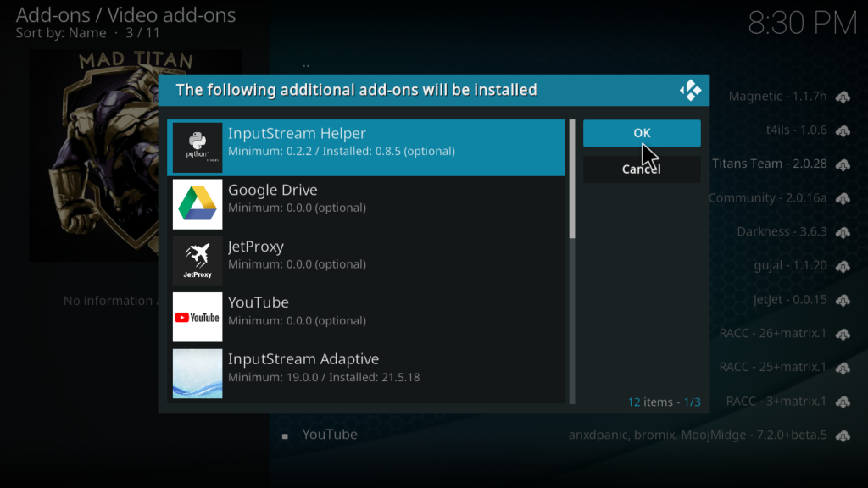This screenshot has height=488, width=868.
Task: Click the Google Drive triangle icon
Action: pos(198,204)
